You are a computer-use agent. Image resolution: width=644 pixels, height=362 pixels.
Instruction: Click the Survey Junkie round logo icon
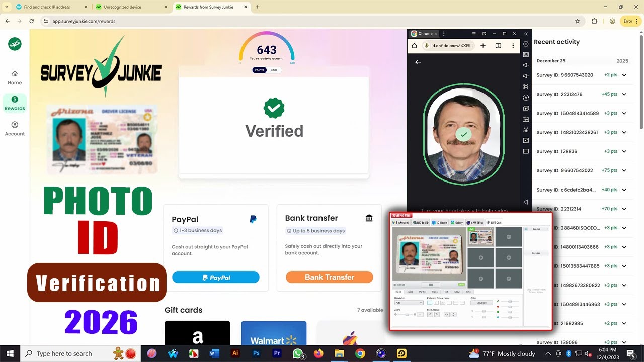[x=15, y=44]
